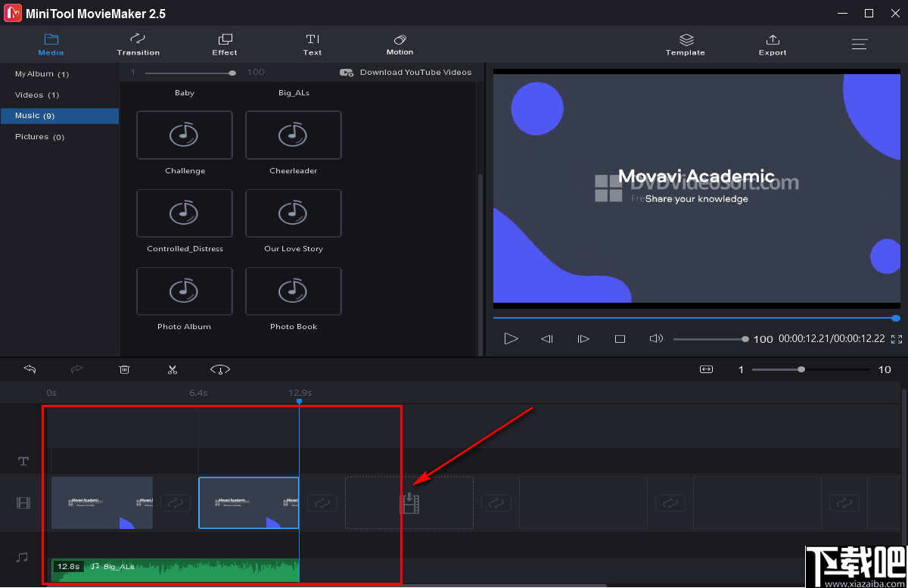The width and height of the screenshot is (908, 588).
Task: Undo the last edit
Action: (30, 369)
